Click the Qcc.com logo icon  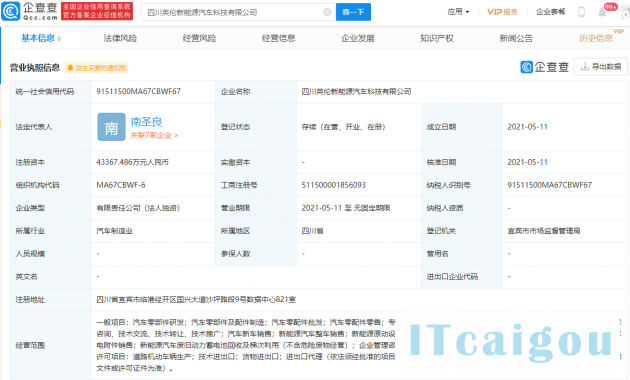(x=10, y=11)
